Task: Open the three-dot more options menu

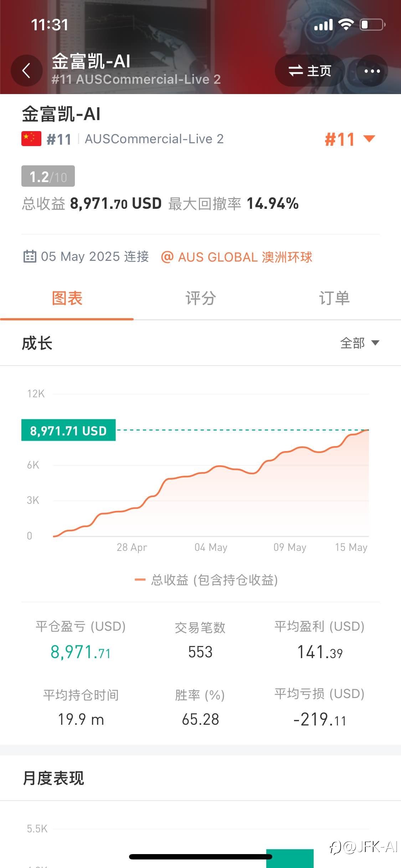Action: 372,71
